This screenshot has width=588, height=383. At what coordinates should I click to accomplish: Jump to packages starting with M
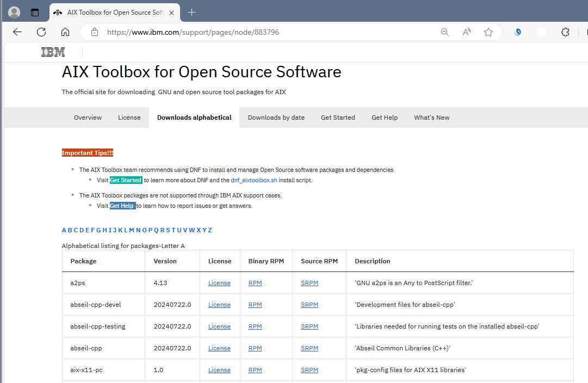point(132,230)
